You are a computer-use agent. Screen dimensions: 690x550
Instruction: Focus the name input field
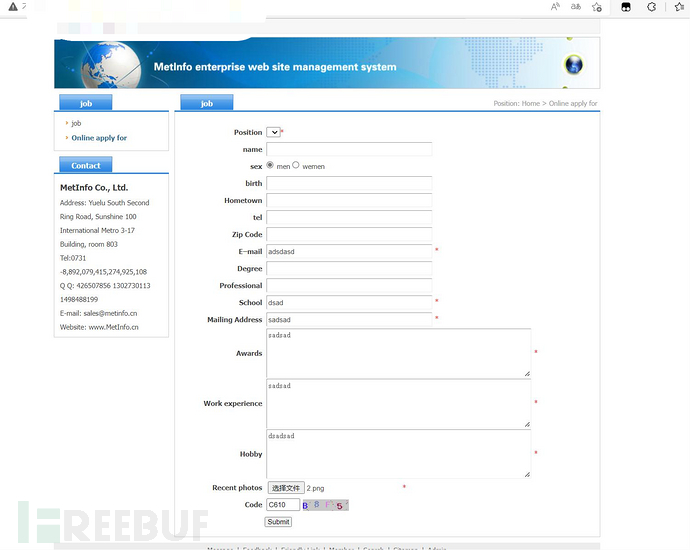tap(349, 149)
